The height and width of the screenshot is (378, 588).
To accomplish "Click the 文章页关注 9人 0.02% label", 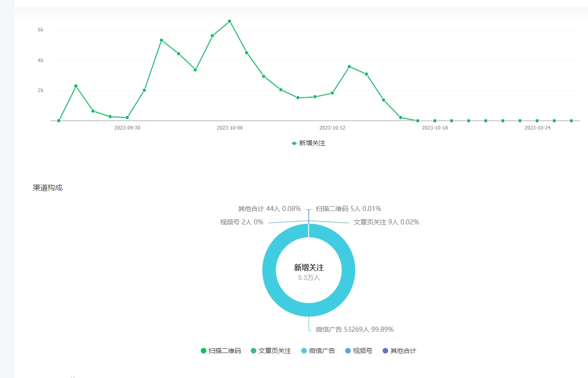I will (x=386, y=222).
